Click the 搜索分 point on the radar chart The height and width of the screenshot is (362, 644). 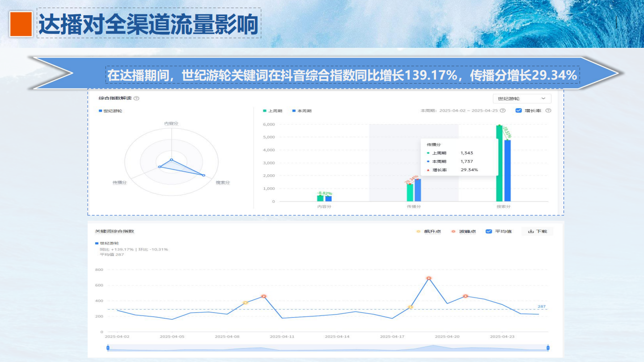pos(203,175)
